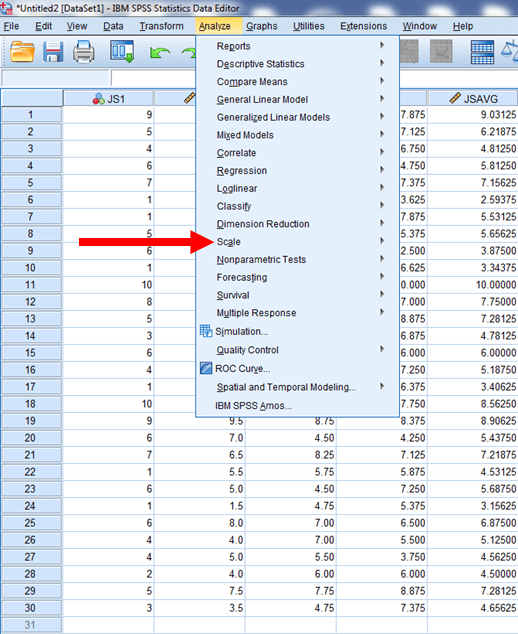
Task: Open the Window menu
Action: [420, 26]
